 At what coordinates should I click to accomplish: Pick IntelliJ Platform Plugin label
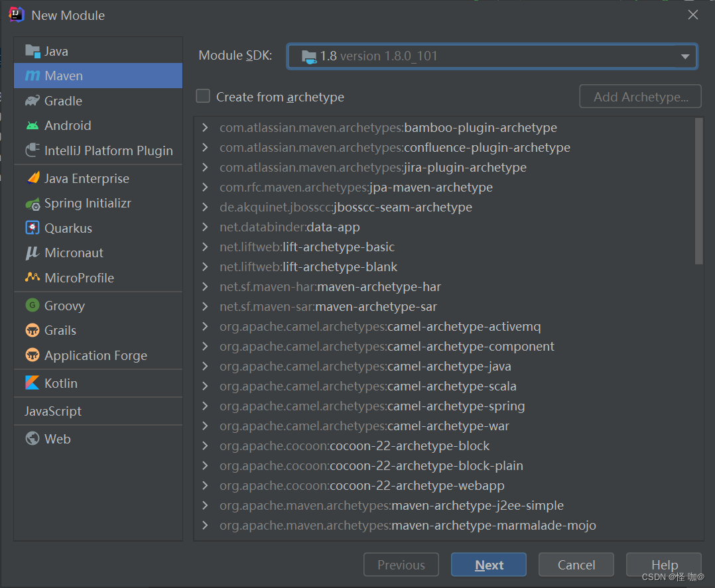[x=109, y=151]
